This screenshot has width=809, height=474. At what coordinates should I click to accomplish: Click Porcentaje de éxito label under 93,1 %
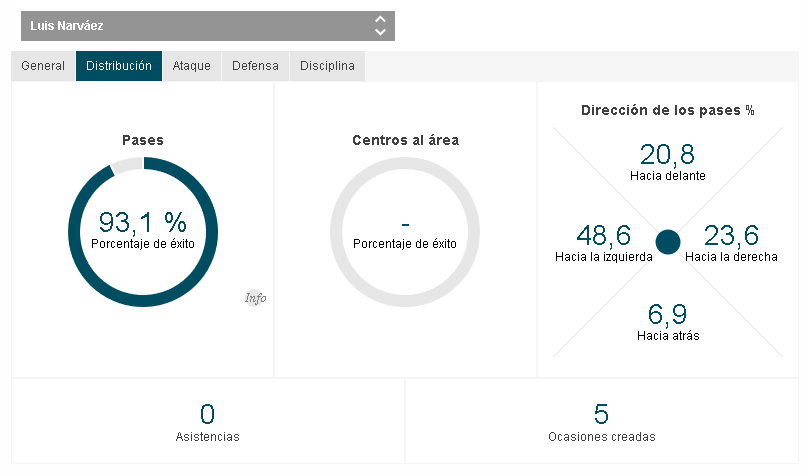click(143, 244)
